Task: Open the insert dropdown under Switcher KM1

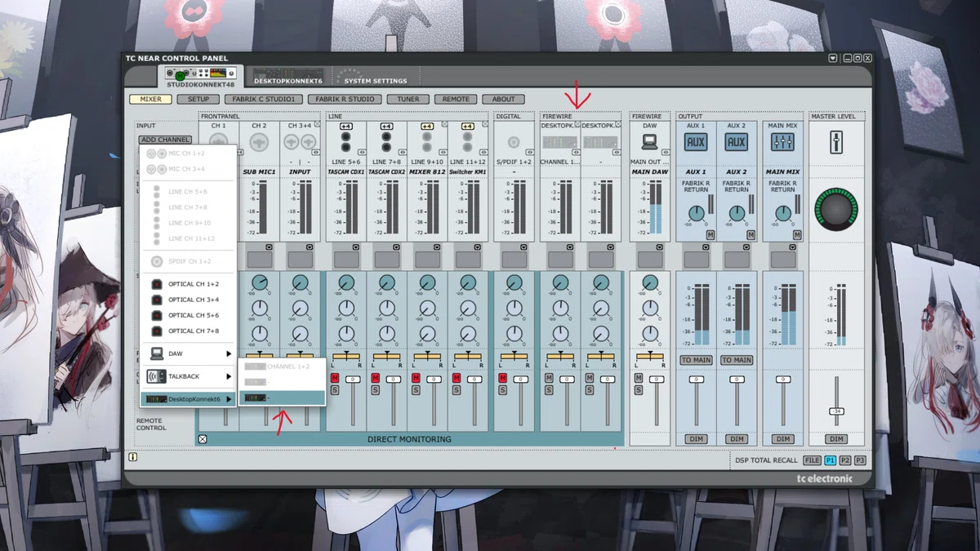Action: click(x=479, y=247)
